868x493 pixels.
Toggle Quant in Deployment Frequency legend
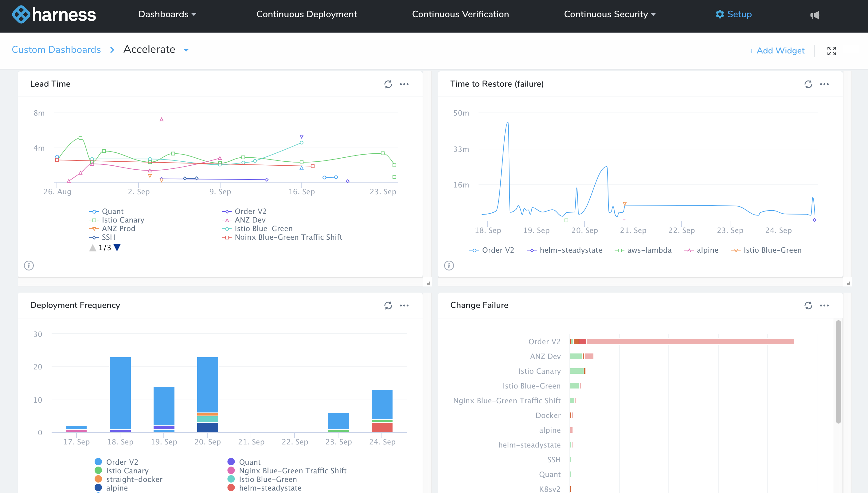(x=244, y=462)
